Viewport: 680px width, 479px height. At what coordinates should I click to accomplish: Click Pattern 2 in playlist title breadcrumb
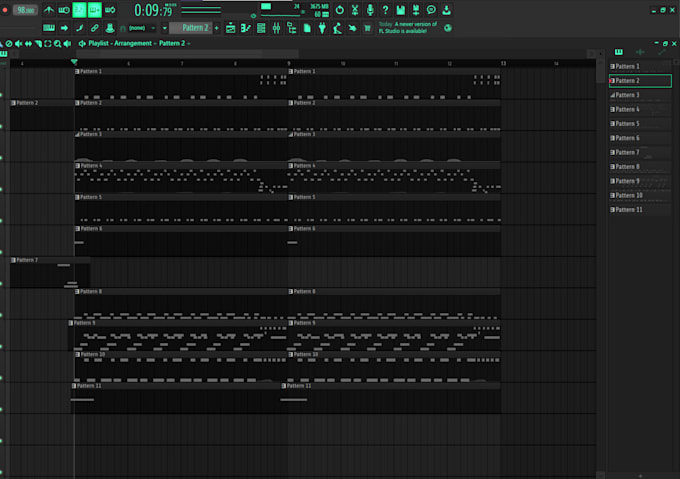(x=172, y=43)
